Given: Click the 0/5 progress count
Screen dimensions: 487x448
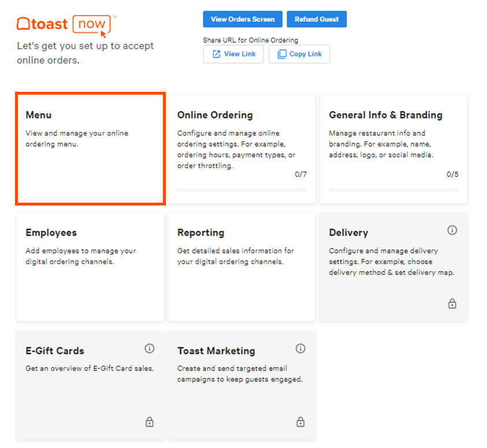Looking at the screenshot, I should coord(452,174).
